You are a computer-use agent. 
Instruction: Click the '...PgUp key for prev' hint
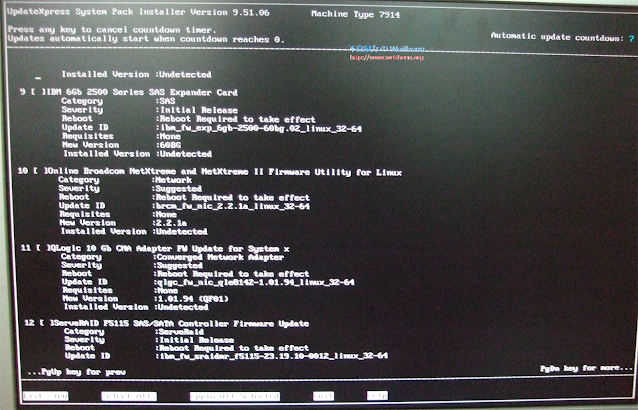tap(77, 372)
